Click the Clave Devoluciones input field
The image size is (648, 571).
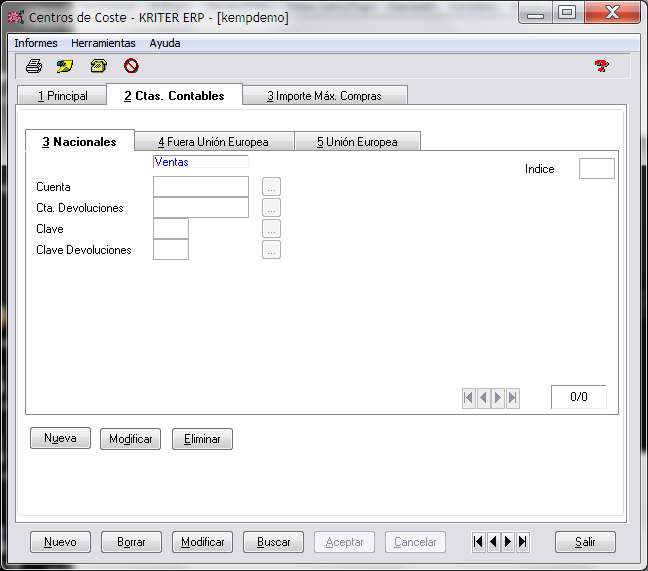171,250
